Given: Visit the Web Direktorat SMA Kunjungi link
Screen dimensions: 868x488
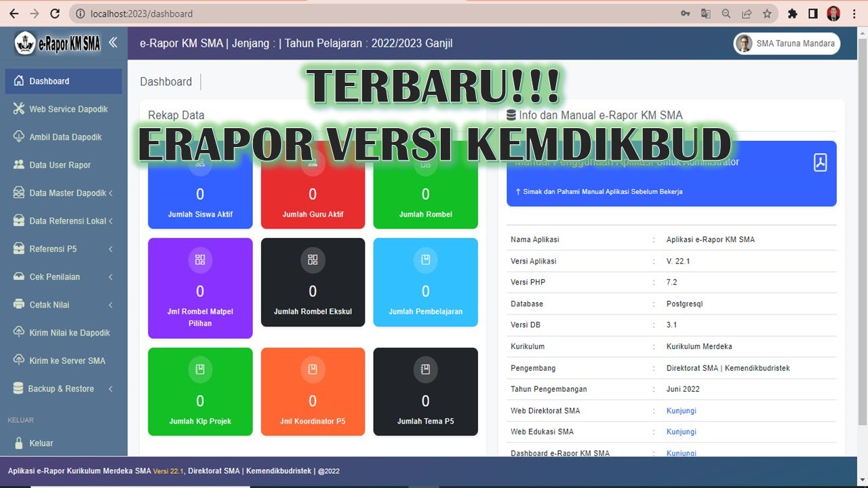Looking at the screenshot, I should click(x=682, y=411).
